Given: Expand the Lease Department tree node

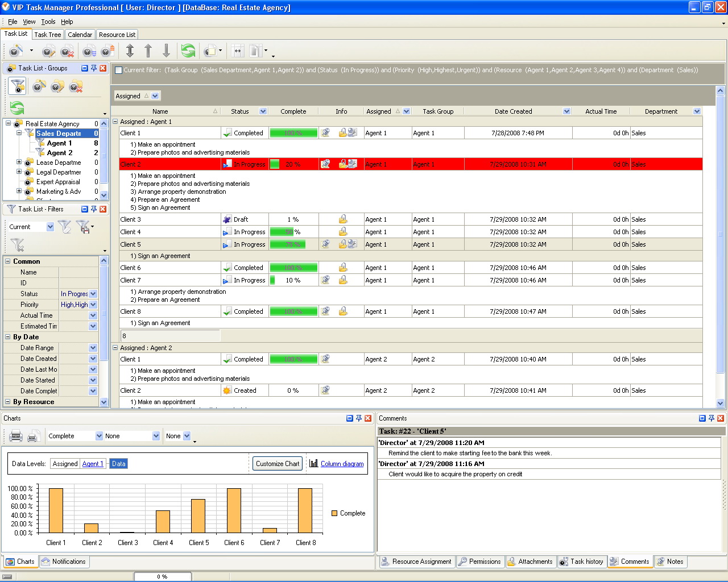Looking at the screenshot, I should click(19, 162).
